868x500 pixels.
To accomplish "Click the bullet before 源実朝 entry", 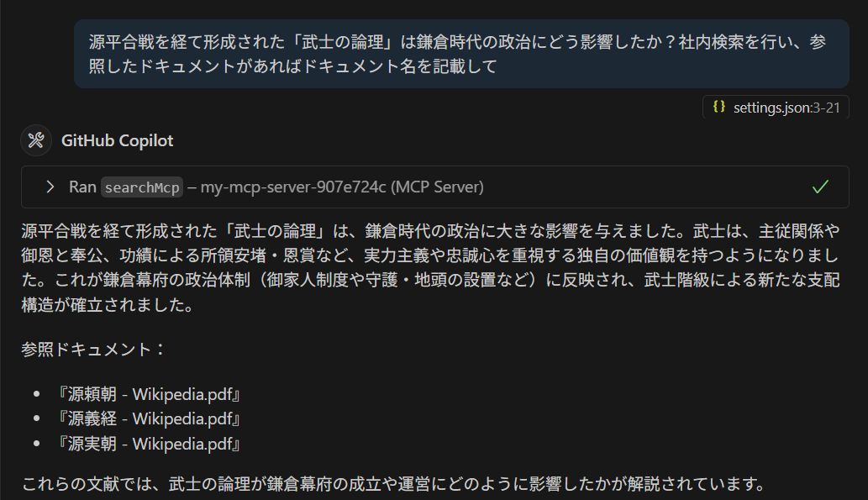I will coord(36,443).
